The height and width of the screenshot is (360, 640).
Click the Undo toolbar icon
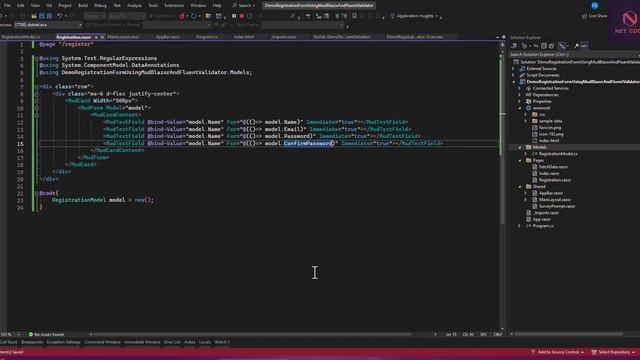click(60, 16)
